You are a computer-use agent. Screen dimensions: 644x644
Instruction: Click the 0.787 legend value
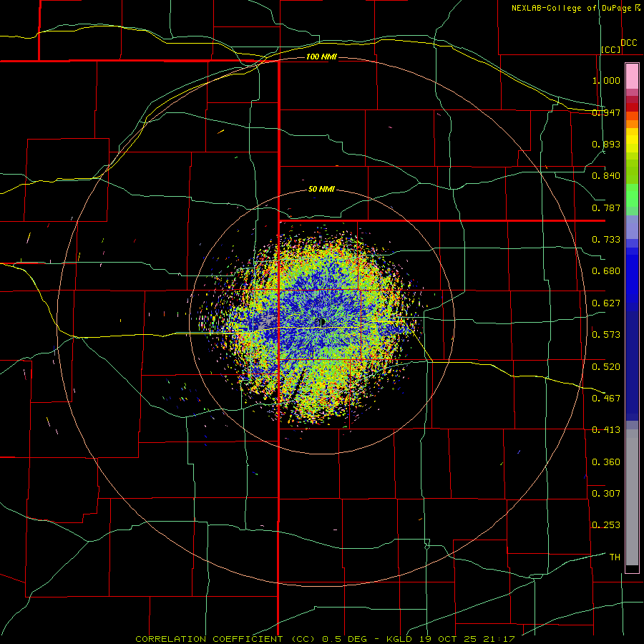(x=606, y=208)
